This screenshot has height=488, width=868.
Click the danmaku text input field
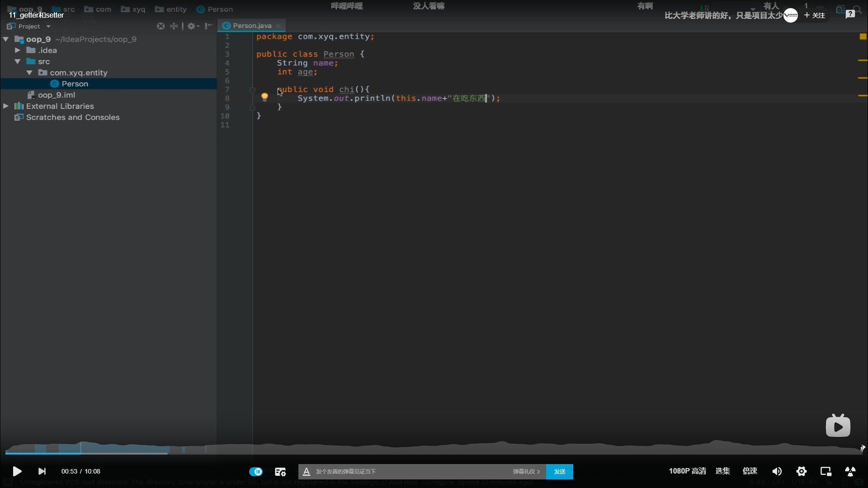407,471
